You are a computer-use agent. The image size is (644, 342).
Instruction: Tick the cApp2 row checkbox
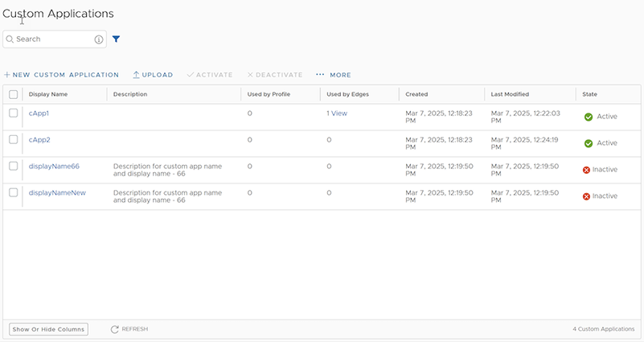click(14, 139)
